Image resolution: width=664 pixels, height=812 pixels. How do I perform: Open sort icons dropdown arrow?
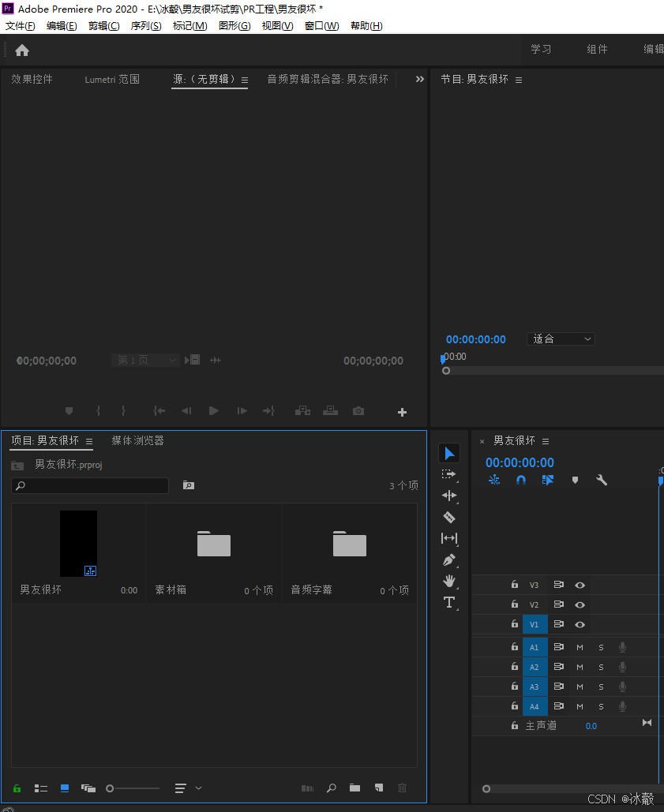[x=198, y=788]
